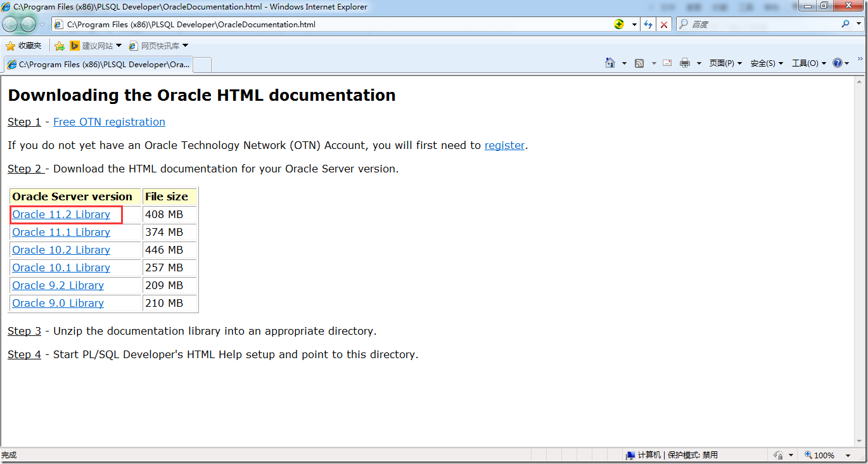Click vertical scrollbar down arrow
868x464 pixels.
pos(860,442)
